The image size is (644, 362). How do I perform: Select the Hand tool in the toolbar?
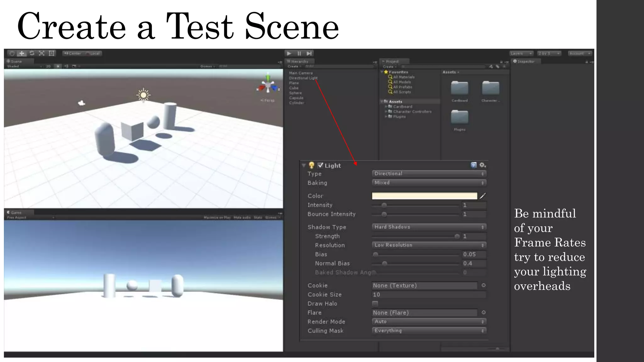pyautogui.click(x=12, y=53)
